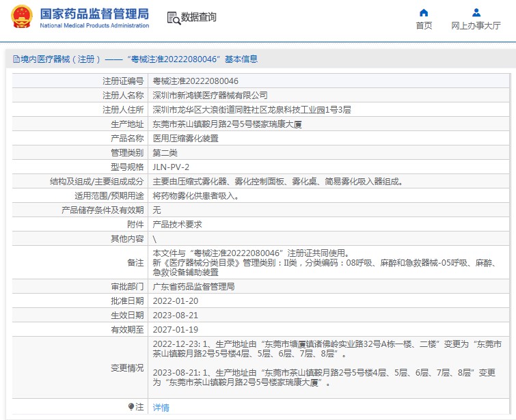
Task: Click the lightbulb icon beside 注
Action: tap(131, 406)
